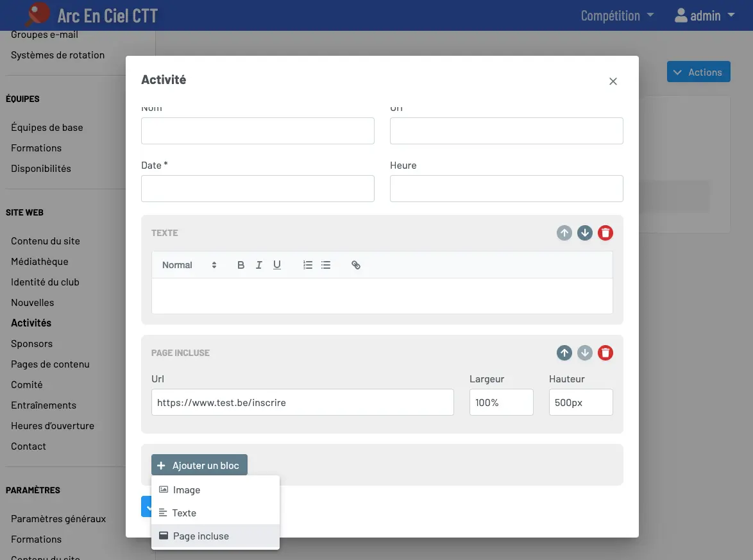Toggle italic formatting in text editor
The image size is (753, 560).
(259, 265)
